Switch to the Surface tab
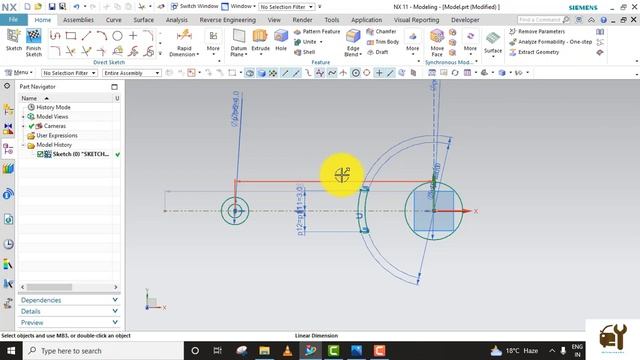The image size is (640, 360). pyautogui.click(x=144, y=20)
